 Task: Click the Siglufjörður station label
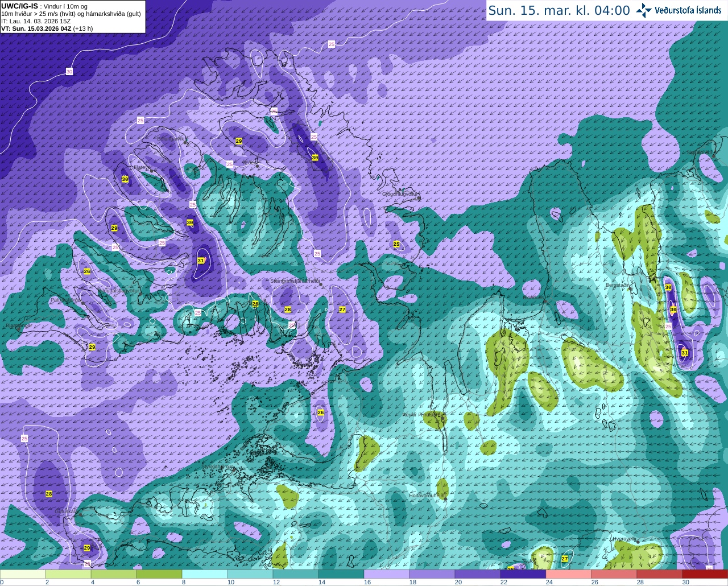point(700,152)
